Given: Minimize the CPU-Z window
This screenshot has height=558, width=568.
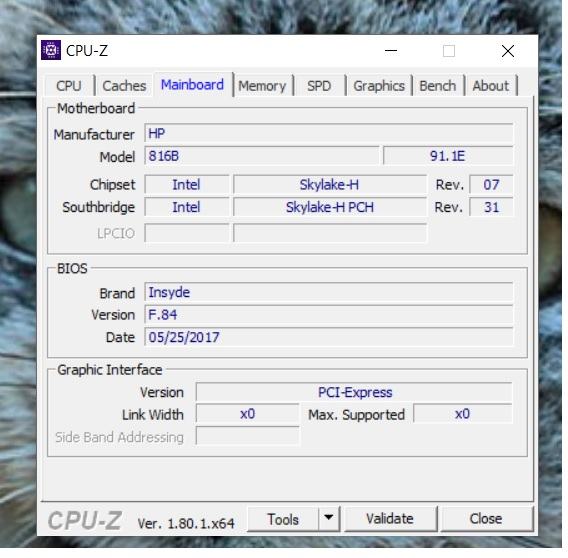Looking at the screenshot, I should click(x=391, y=51).
